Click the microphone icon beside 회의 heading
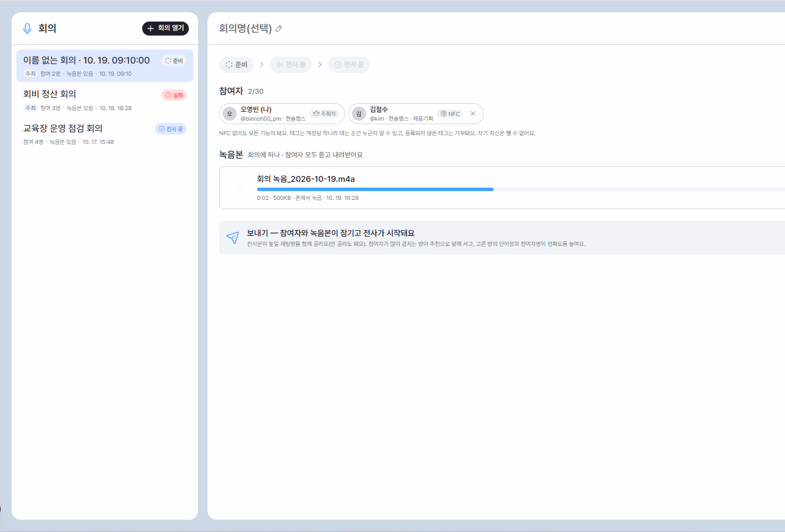Screen dimensions: 785x532 coord(27,29)
